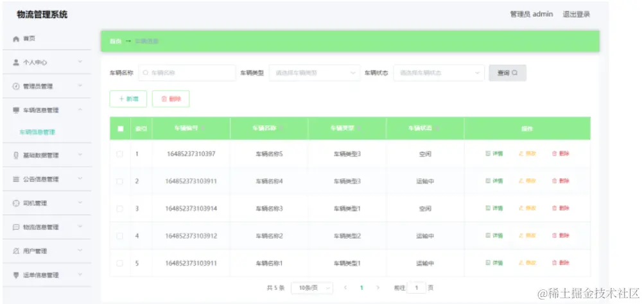Click the home icon beside 首页

(x=16, y=39)
